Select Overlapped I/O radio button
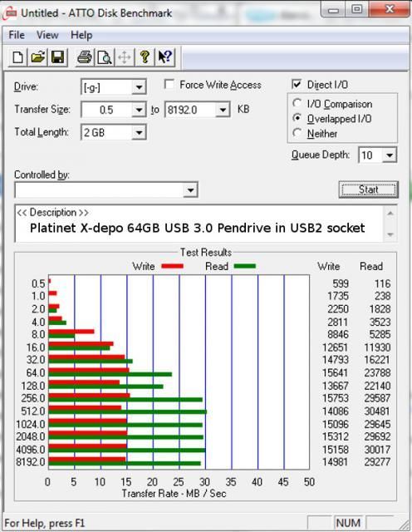412x532 pixels. [x=297, y=118]
